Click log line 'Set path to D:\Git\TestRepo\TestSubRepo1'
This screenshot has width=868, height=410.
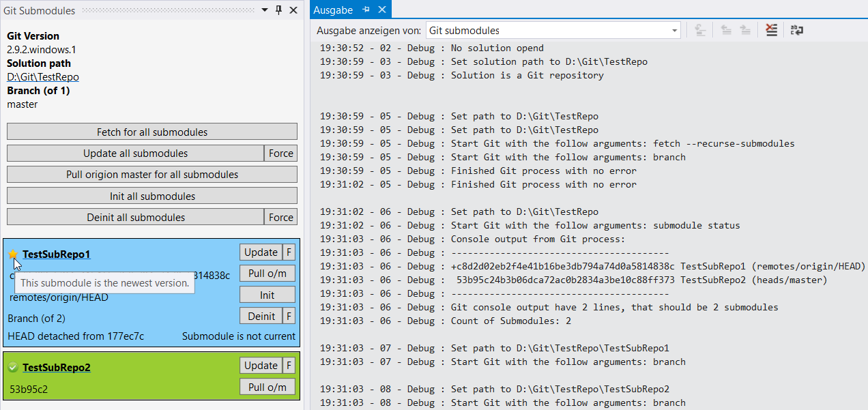tap(495, 348)
